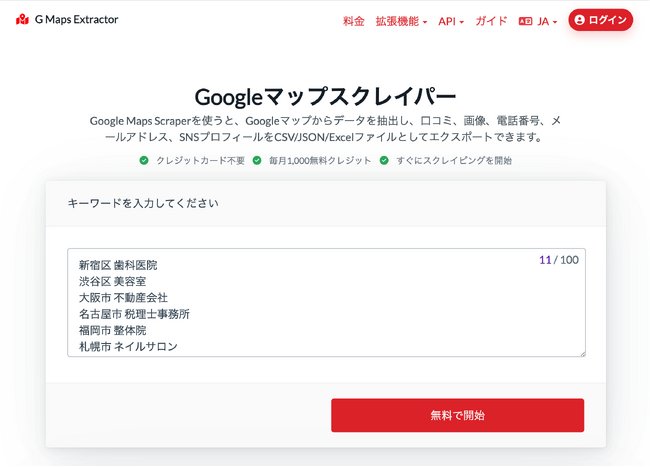Click the 大阪市 不動産会社 keyword line
Image resolution: width=650 pixels, height=467 pixels.
(x=123, y=298)
